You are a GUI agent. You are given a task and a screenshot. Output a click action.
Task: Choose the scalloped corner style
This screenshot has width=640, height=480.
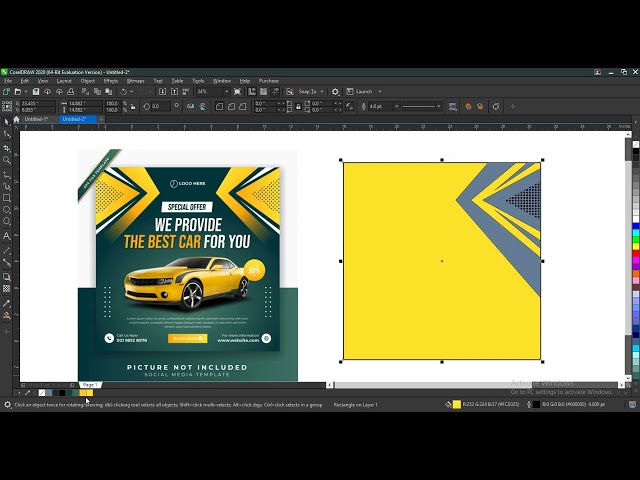[231, 107]
